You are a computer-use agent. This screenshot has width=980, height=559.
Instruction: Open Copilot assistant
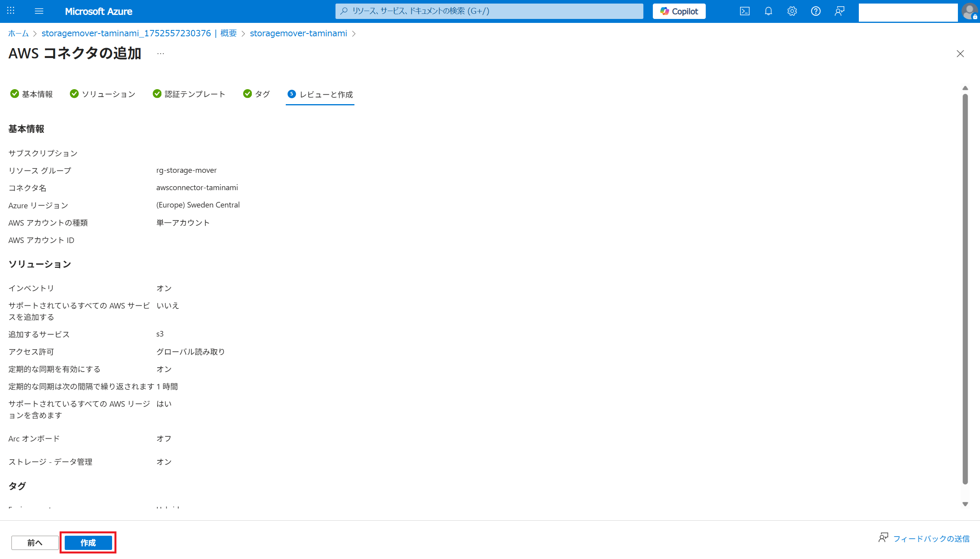(x=679, y=11)
